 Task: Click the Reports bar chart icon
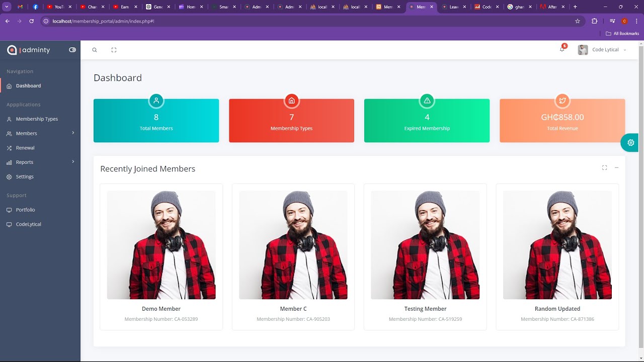9,162
